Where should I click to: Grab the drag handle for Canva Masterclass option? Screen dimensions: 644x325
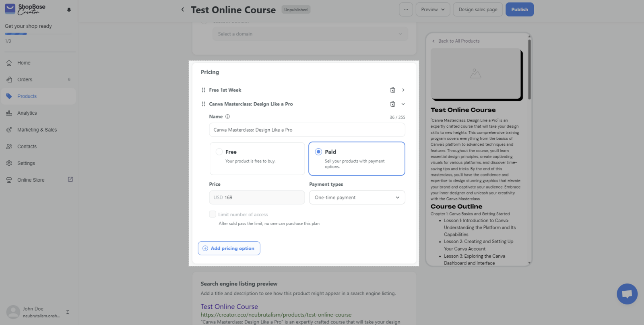tap(203, 104)
